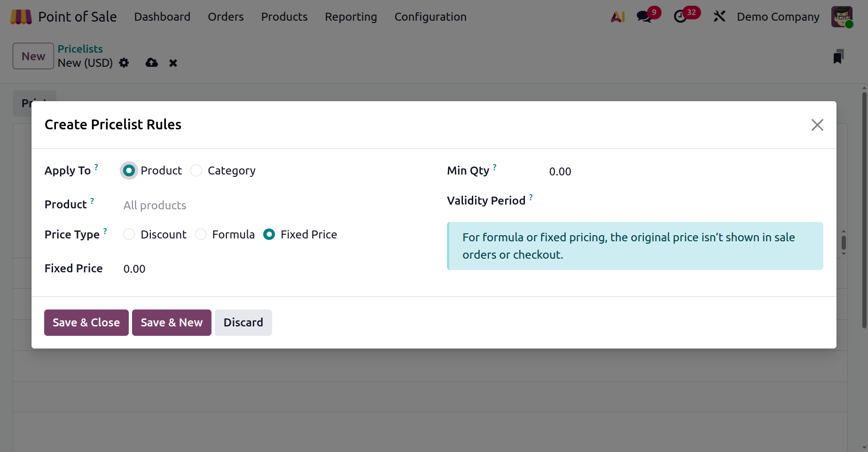Open the Demo Company switcher
The width and height of the screenshot is (868, 452).
coord(778,17)
